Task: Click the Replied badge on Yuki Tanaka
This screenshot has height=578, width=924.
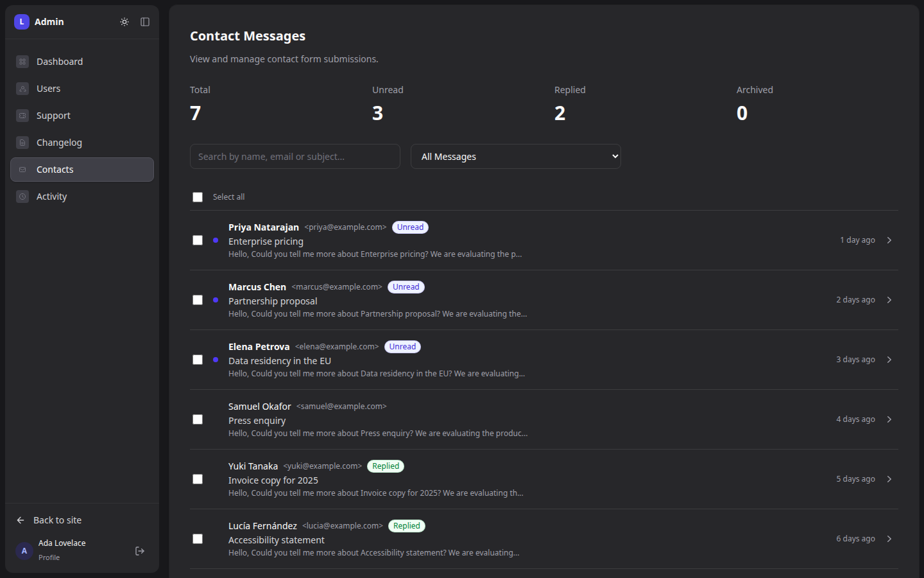Action: 386,466
